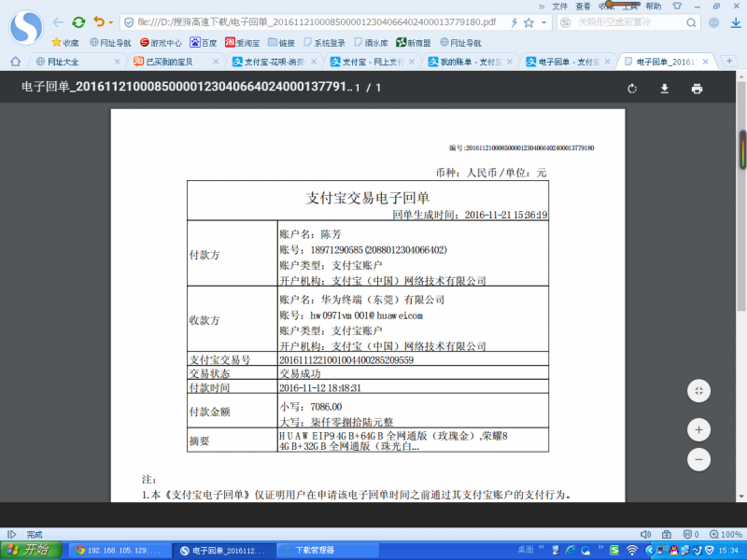Expand the address bar history dropdown arrow
The width and height of the screenshot is (747, 560).
pyautogui.click(x=543, y=22)
